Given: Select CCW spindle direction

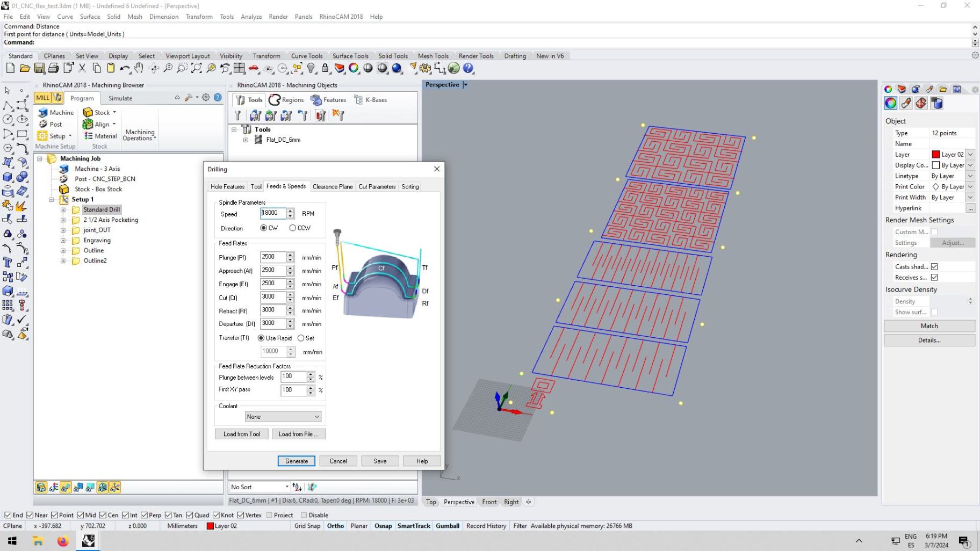Looking at the screenshot, I should pyautogui.click(x=293, y=228).
